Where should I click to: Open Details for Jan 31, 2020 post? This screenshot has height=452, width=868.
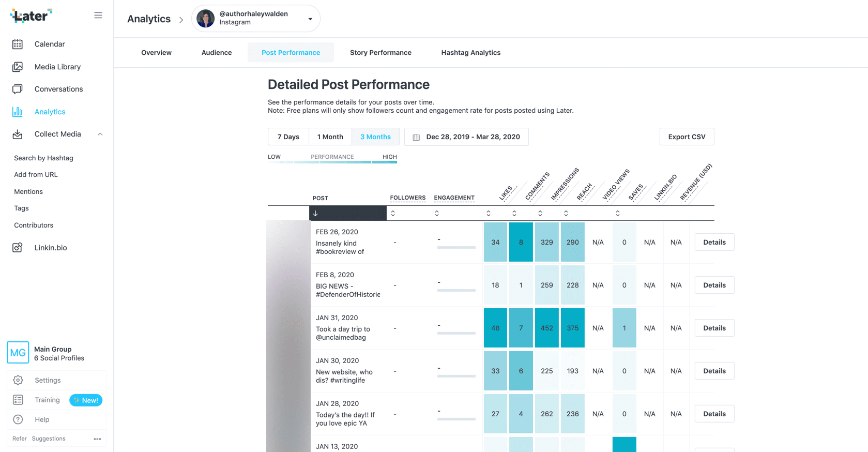(714, 328)
